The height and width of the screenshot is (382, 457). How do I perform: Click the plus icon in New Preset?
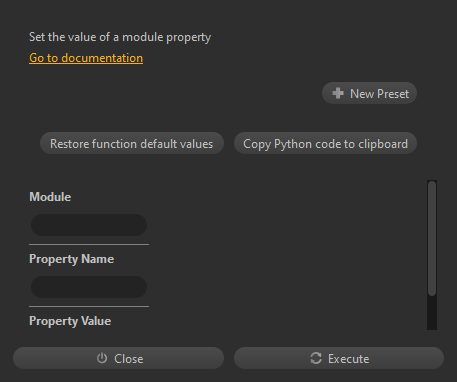[x=338, y=93]
